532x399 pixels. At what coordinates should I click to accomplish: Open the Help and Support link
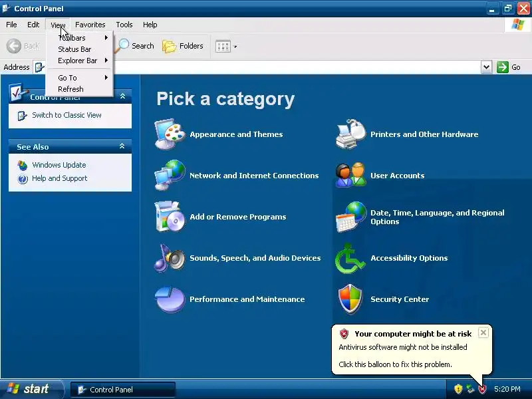60,178
